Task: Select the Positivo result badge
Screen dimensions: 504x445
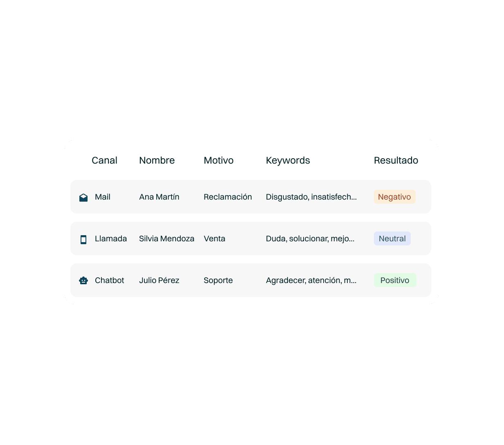Action: point(395,280)
